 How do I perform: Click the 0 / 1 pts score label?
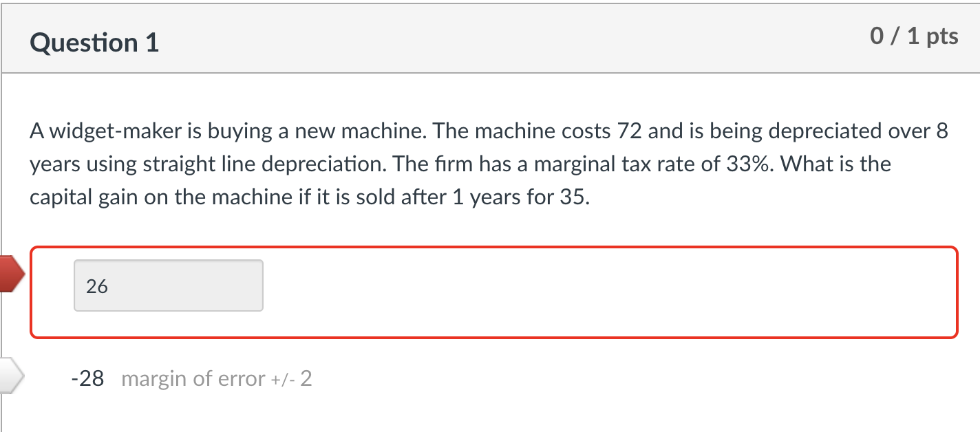(914, 36)
